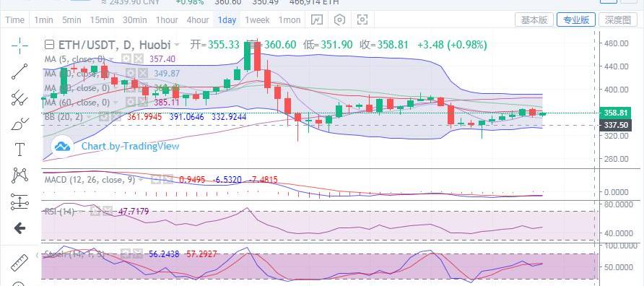Click the 基本版 button

coord(534,19)
